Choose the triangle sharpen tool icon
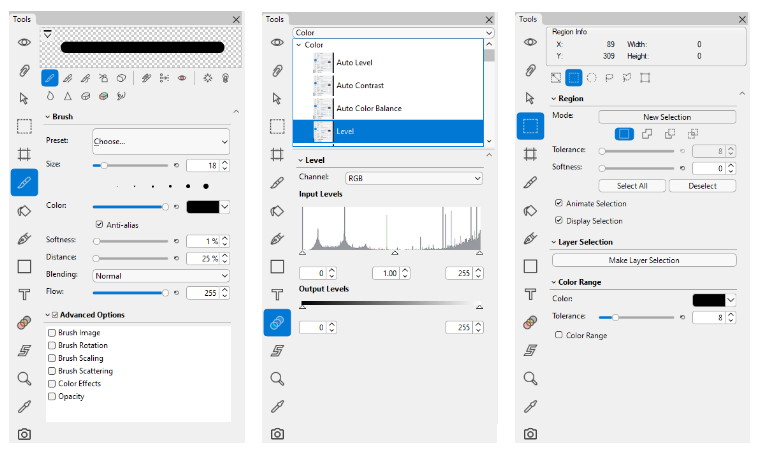The height and width of the screenshot is (454, 760). tap(68, 96)
